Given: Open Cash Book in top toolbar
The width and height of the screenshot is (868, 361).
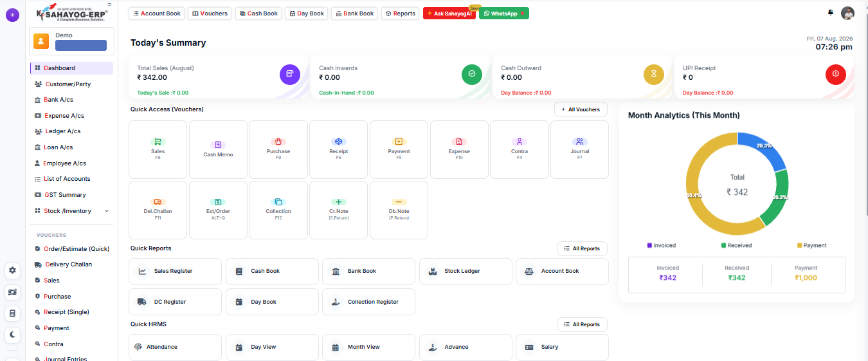Looking at the screenshot, I should 258,14.
